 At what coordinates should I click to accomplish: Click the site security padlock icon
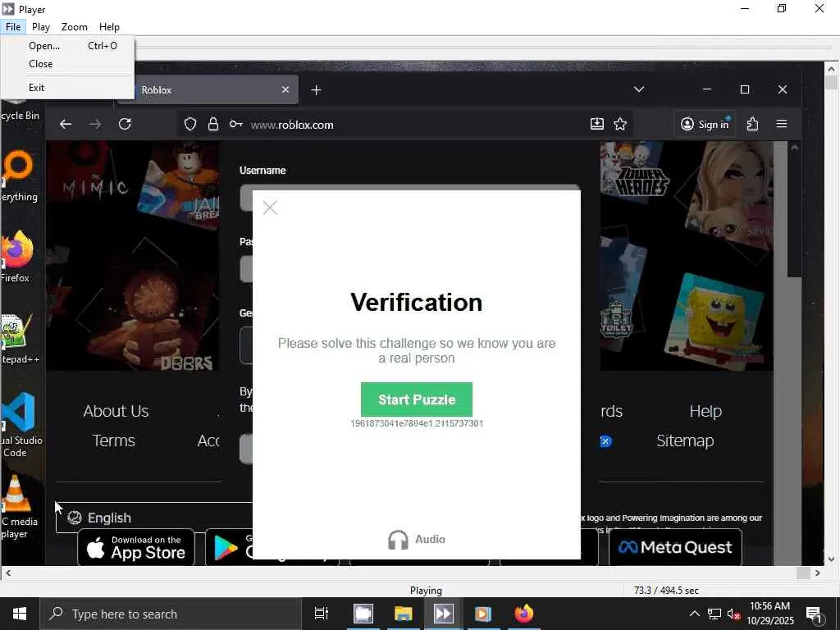tap(213, 125)
